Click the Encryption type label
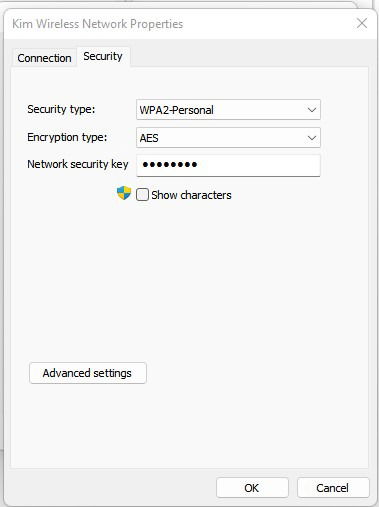The image size is (379, 507). (67, 137)
